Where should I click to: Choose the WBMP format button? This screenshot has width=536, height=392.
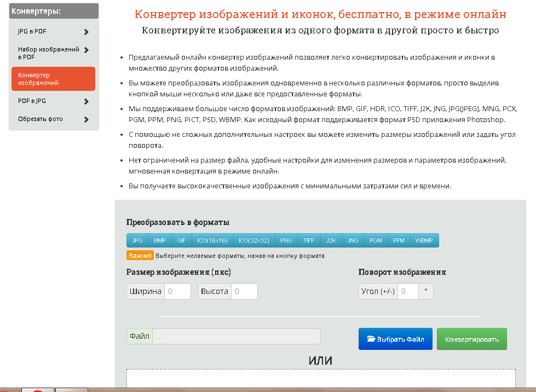point(424,240)
